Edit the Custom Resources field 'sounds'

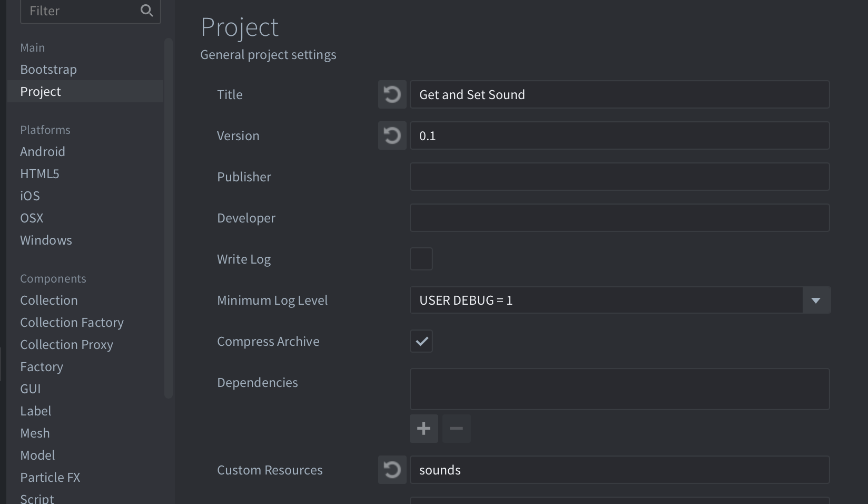coord(620,470)
